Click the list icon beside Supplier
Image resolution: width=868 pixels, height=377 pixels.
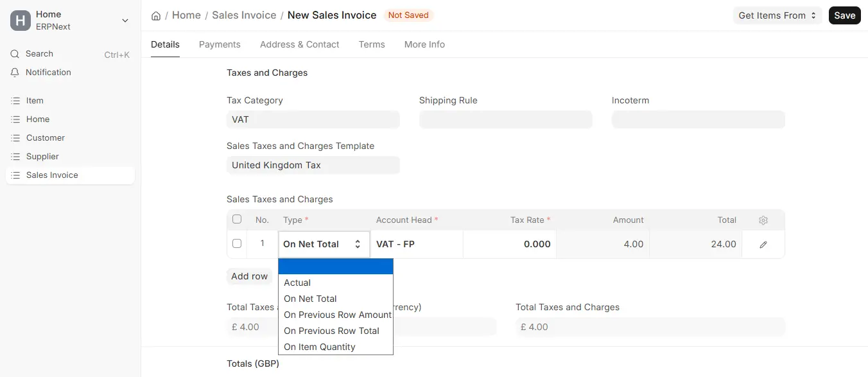16,157
